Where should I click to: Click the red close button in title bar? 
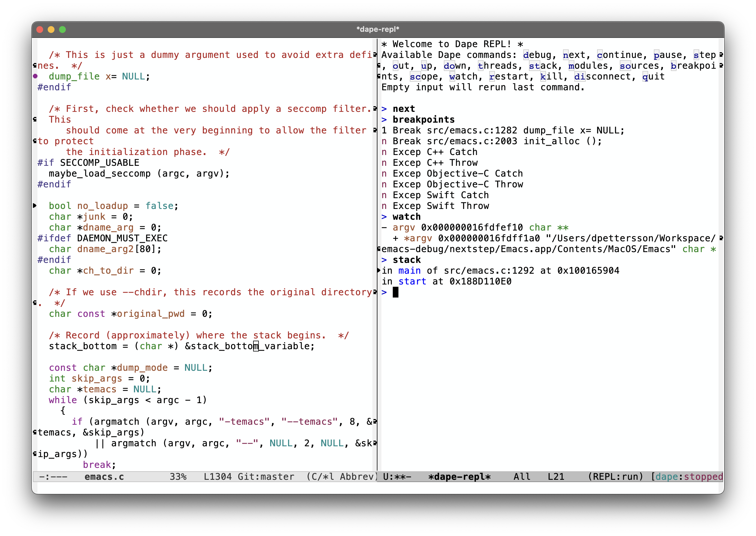click(x=40, y=30)
